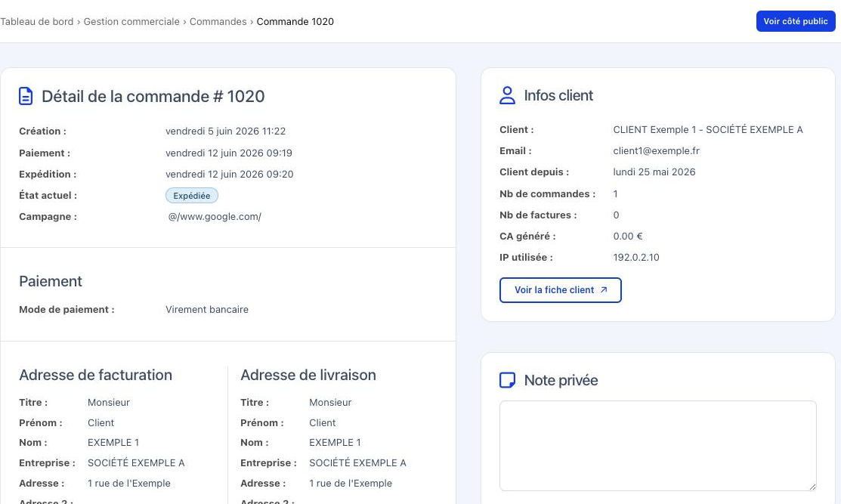
Task: Go to Gestion commerciale breadcrumb
Action: [x=131, y=21]
